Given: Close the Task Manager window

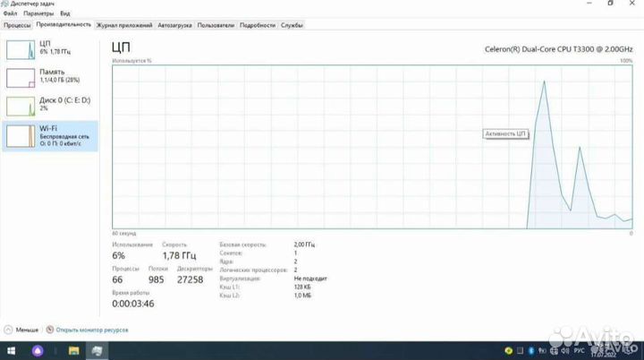Looking at the screenshot, I should coord(631,4).
